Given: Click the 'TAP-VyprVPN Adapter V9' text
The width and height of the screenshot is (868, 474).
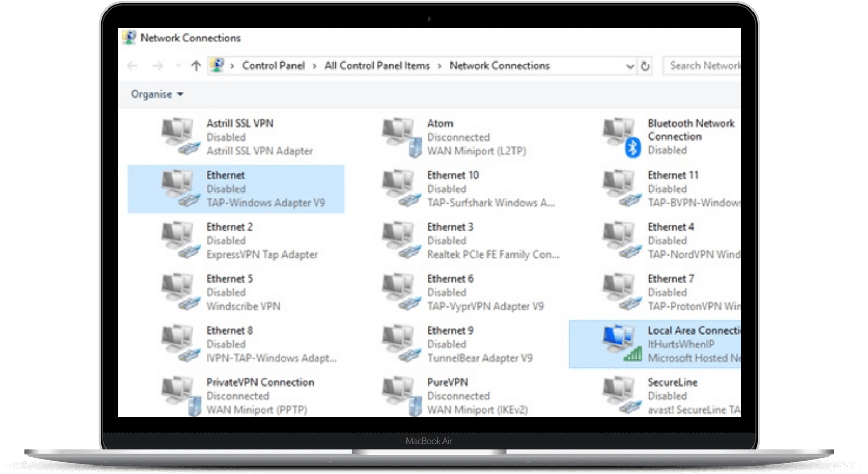Looking at the screenshot, I should click(x=485, y=306).
